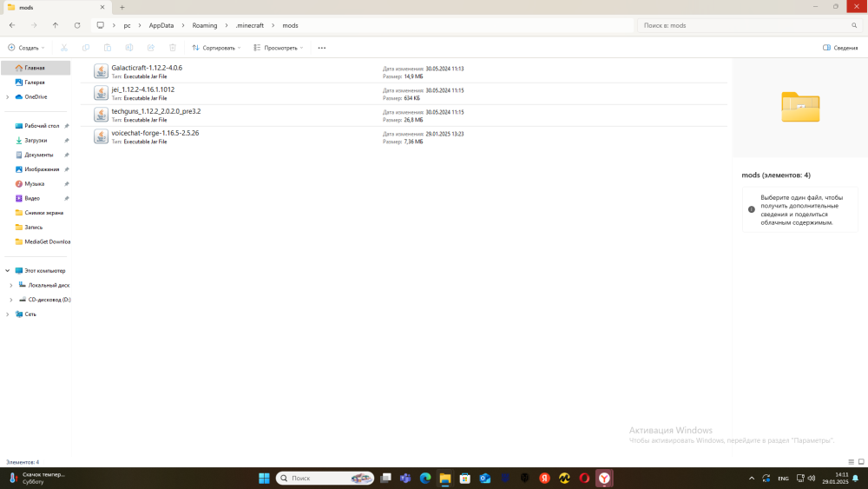
Task: Go up one folder level
Action: pyautogui.click(x=56, y=25)
